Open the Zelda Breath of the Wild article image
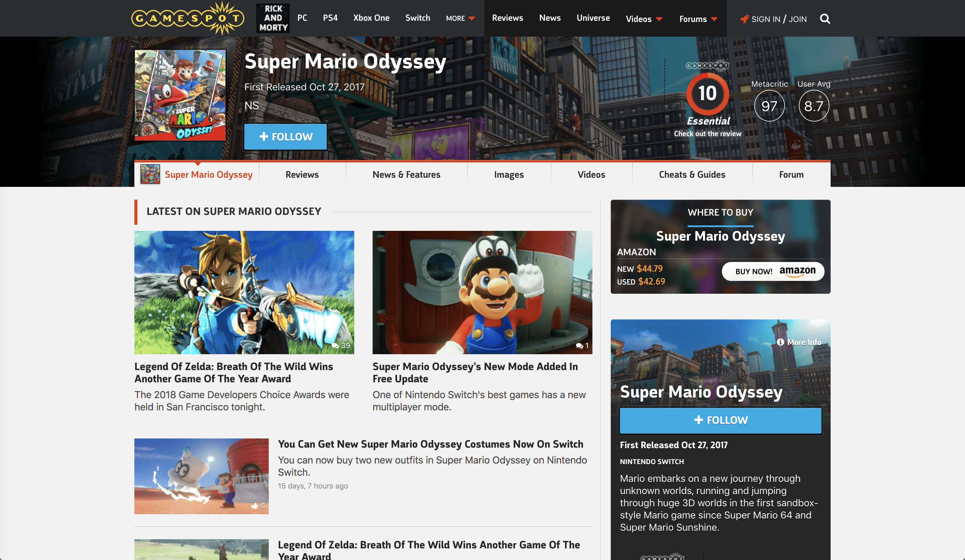 244,292
